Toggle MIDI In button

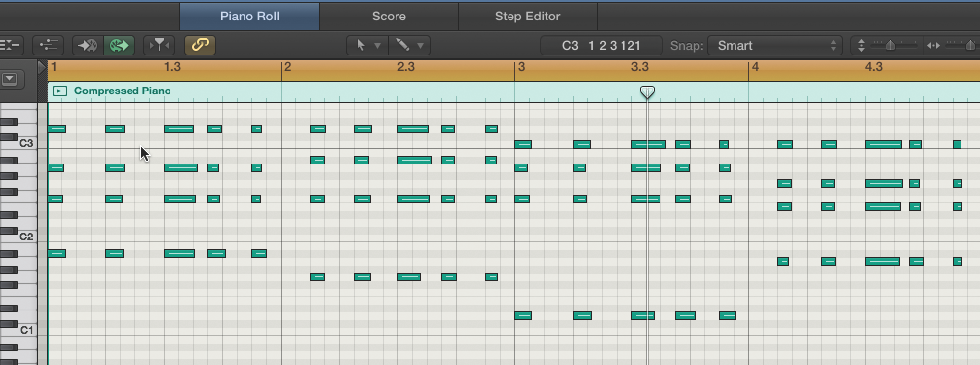point(88,45)
